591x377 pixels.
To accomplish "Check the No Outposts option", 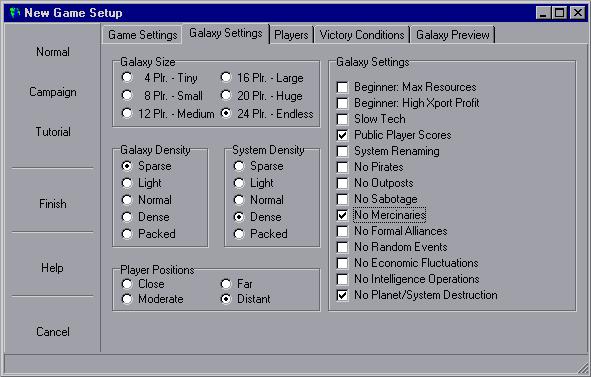I will point(375,183).
